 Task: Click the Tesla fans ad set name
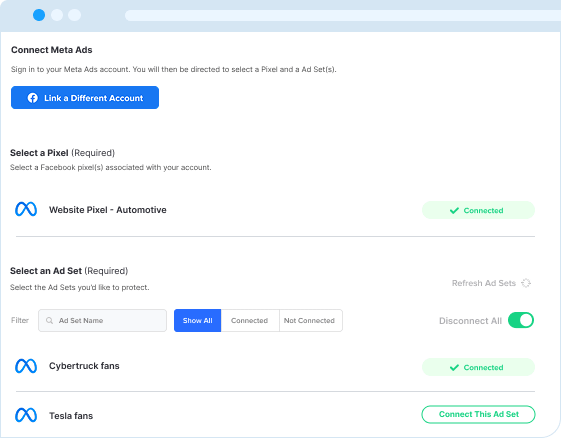71,415
